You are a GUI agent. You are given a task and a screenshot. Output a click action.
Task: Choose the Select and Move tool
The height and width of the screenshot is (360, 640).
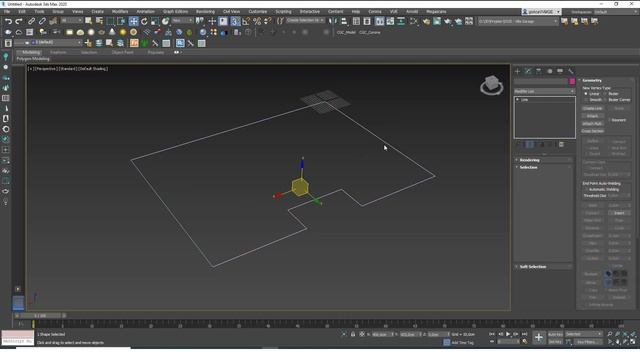[x=133, y=21]
